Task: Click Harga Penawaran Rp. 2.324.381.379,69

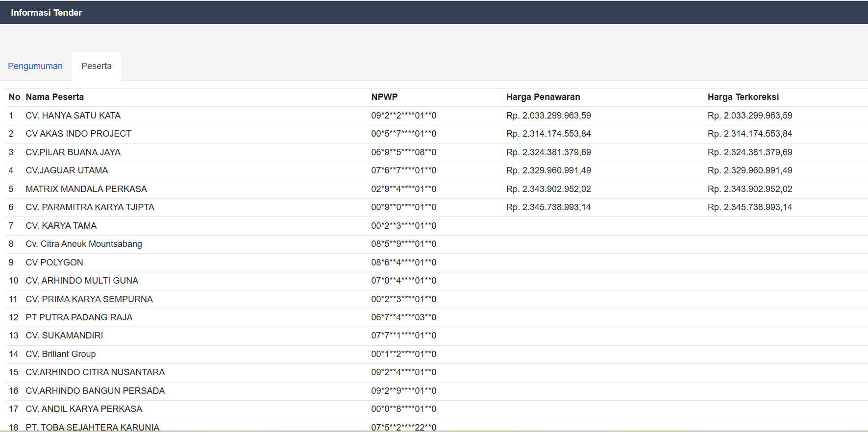Action: click(548, 152)
